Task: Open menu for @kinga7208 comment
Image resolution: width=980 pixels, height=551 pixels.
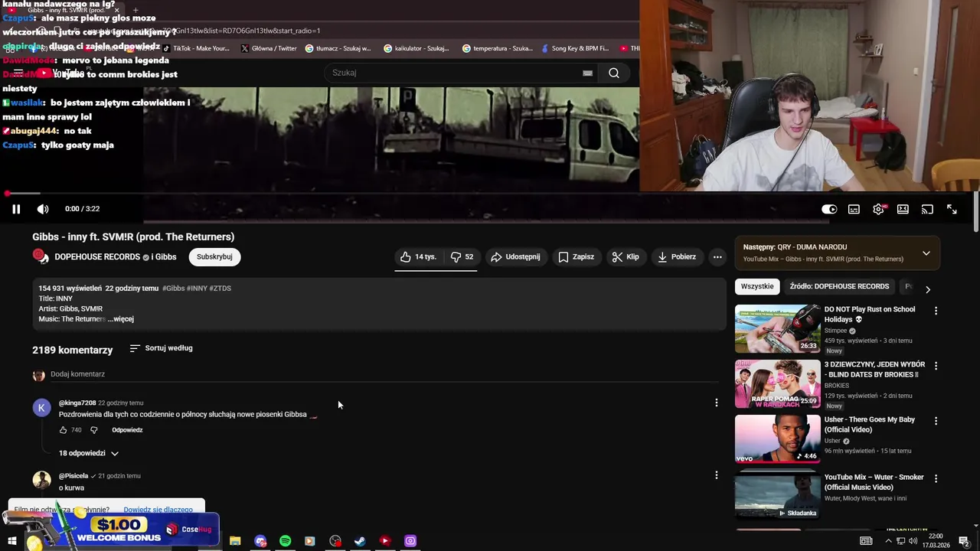Action: tap(717, 403)
